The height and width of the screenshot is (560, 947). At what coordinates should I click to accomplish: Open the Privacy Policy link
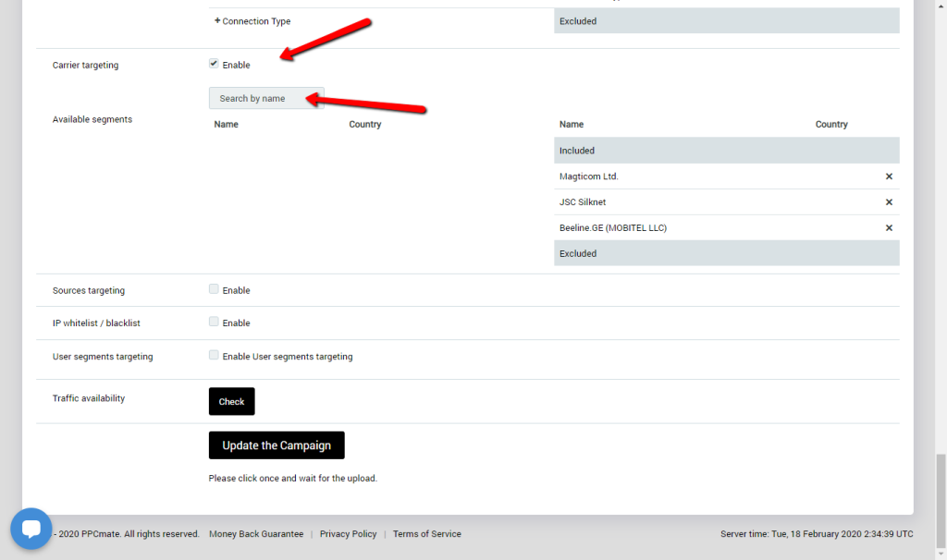[x=348, y=534]
